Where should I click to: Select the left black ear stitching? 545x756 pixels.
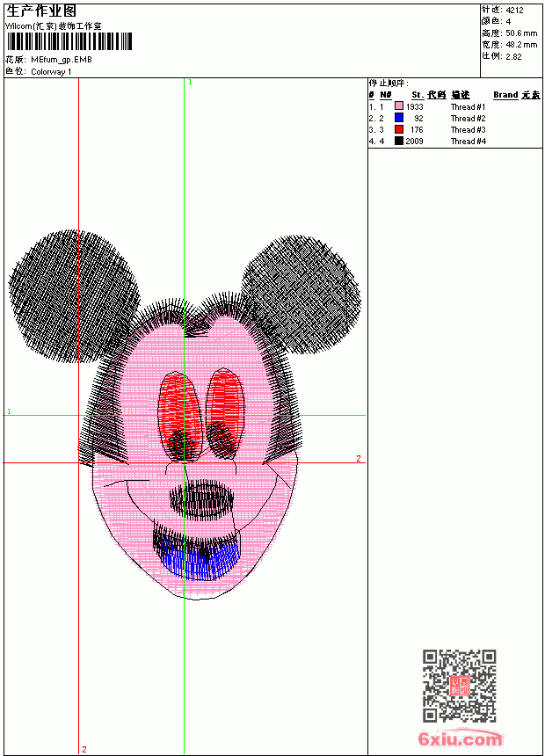coord(73,296)
